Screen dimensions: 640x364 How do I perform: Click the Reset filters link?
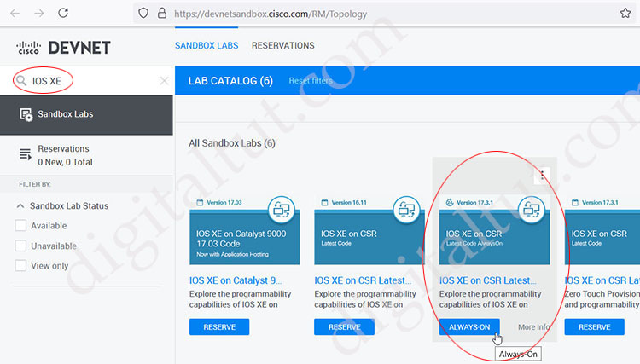[x=311, y=81]
